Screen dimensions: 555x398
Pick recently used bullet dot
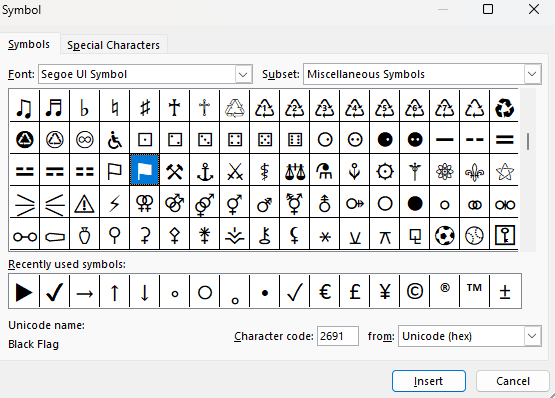[x=264, y=292]
